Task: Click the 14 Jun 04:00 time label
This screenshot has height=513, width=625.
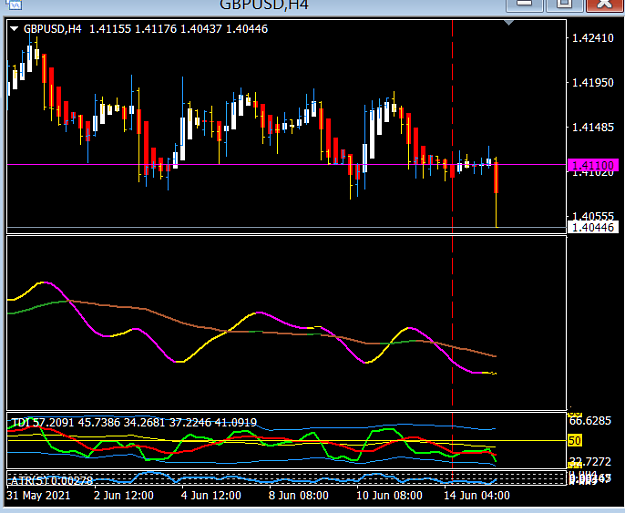Action: coord(477,495)
